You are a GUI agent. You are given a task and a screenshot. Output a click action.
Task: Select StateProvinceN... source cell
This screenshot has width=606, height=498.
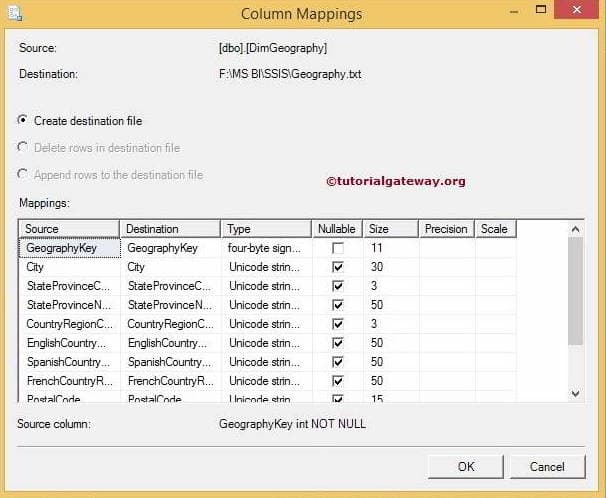[70, 305]
